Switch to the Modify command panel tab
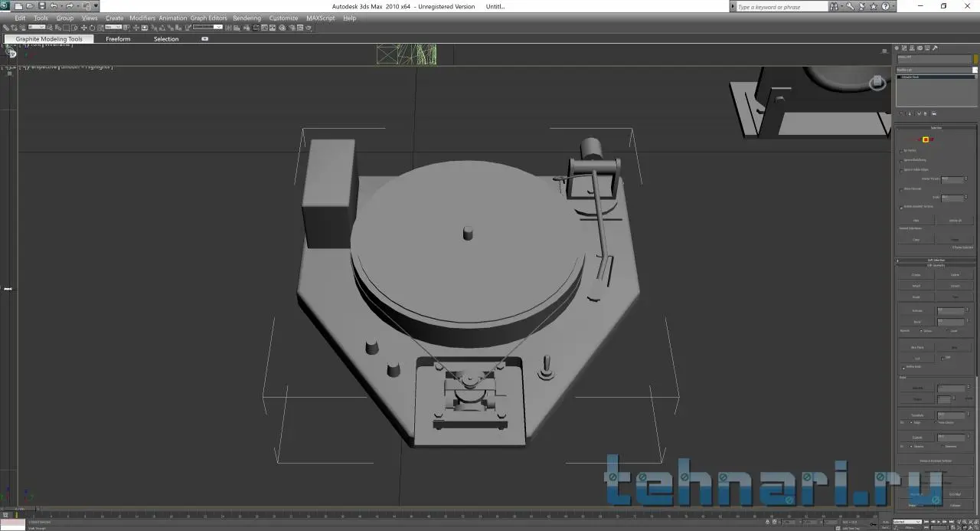This screenshot has width=980, height=531. tap(904, 48)
